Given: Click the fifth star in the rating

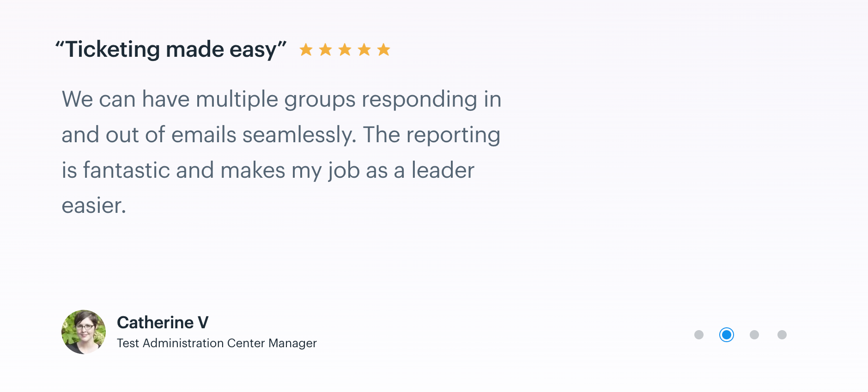Looking at the screenshot, I should (383, 49).
